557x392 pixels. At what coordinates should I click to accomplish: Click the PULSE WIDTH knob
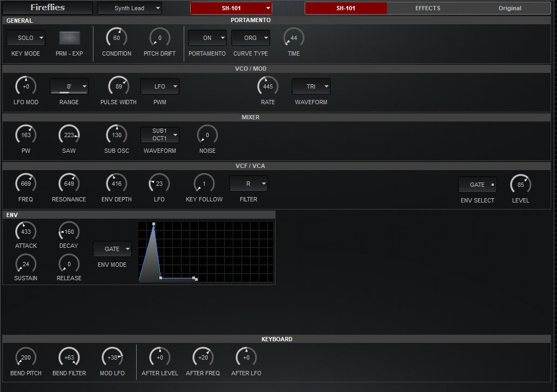pyautogui.click(x=119, y=86)
